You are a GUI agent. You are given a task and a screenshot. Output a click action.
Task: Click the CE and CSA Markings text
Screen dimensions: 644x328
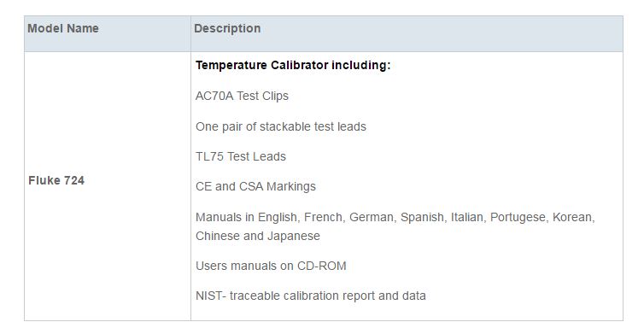(x=255, y=186)
